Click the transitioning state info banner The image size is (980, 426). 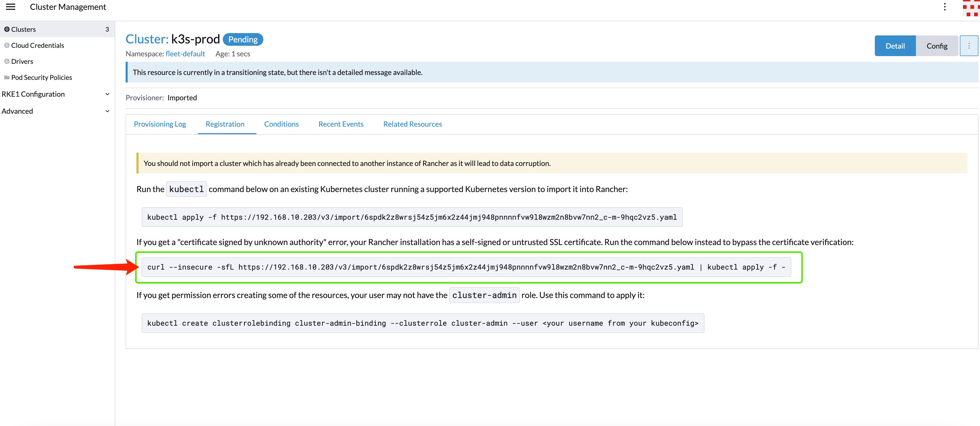point(552,72)
